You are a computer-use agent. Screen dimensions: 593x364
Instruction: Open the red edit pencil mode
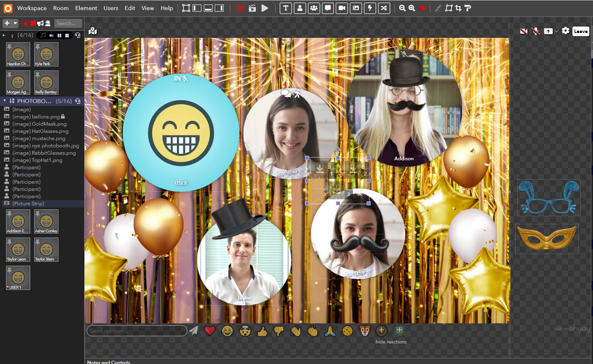pos(241,8)
